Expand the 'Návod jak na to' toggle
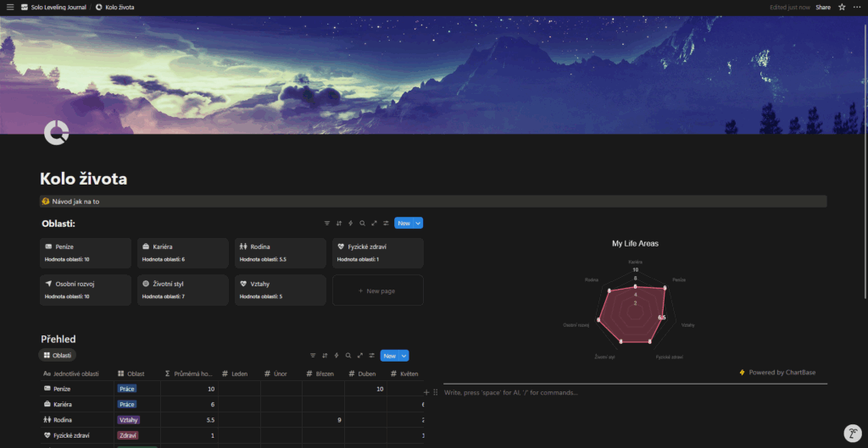This screenshot has height=448, width=868. 46,202
